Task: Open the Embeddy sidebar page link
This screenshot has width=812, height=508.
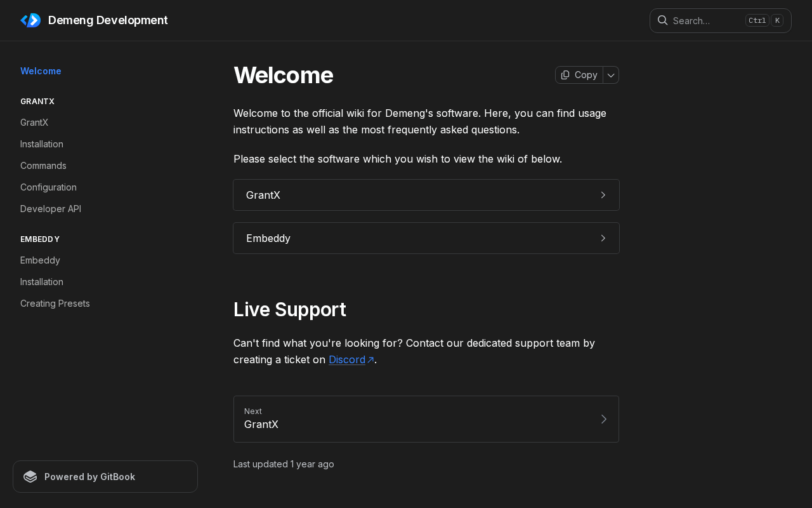Action: click(40, 260)
